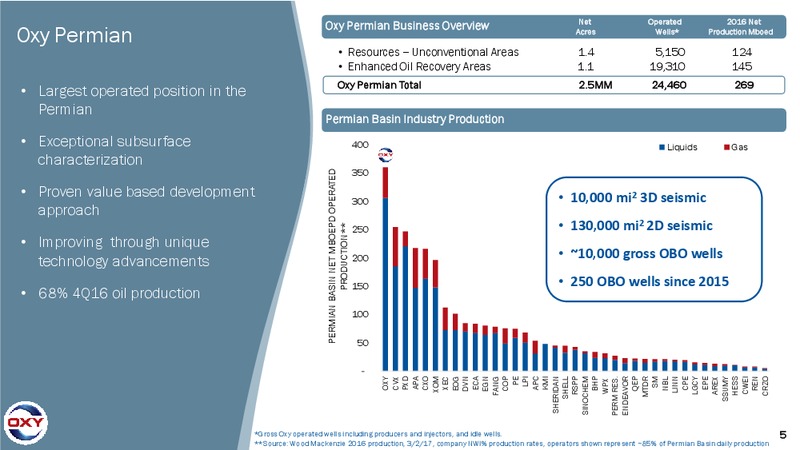Select the 269 total production cell
Image resolution: width=800 pixels, height=450 pixels.
(744, 85)
